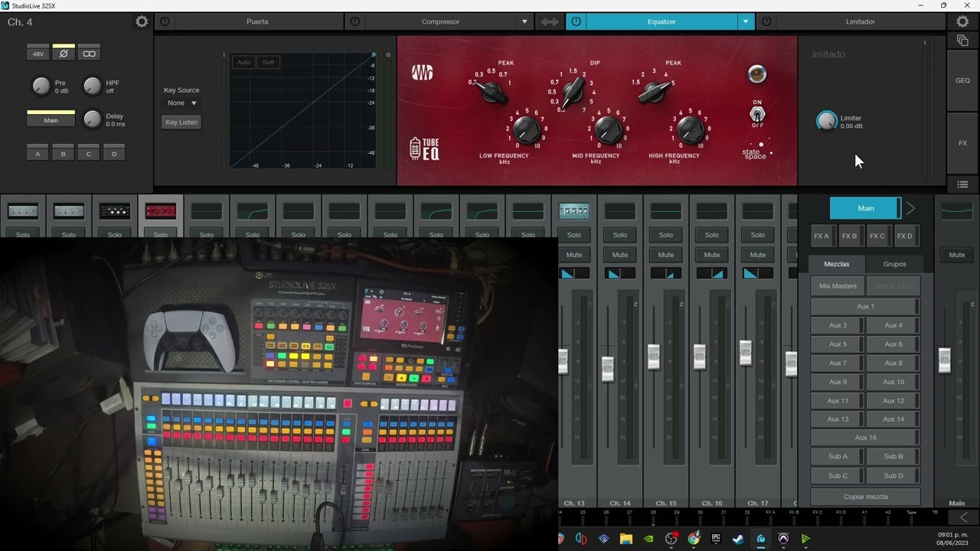Viewport: 980px width, 551px height.
Task: Toggle 48V phantom power
Action: click(x=38, y=54)
